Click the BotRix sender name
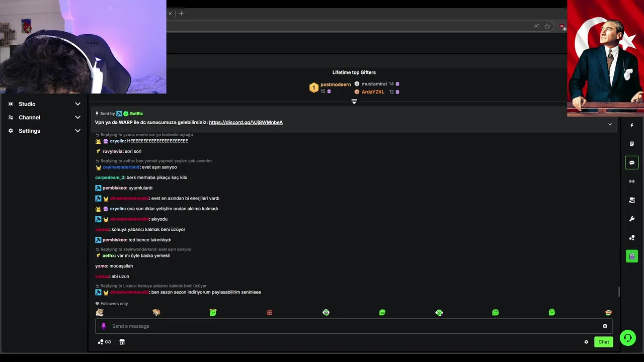The image size is (644, 362). pos(136,114)
